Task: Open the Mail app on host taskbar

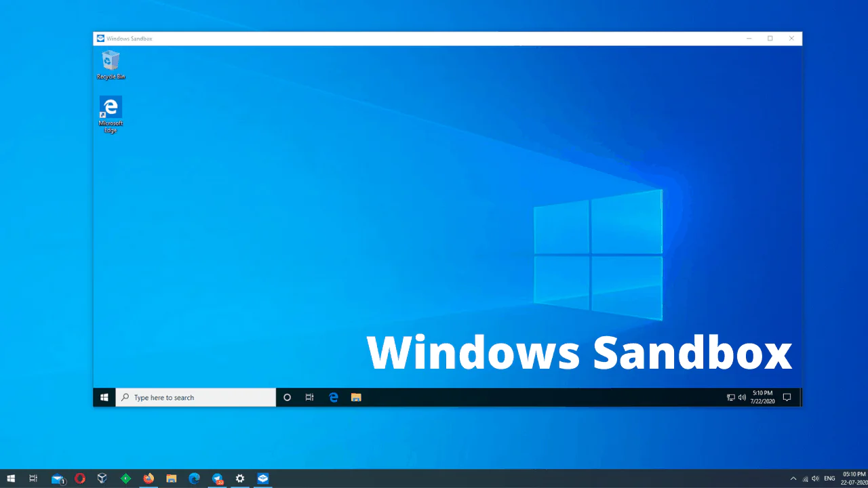Action: (x=58, y=479)
